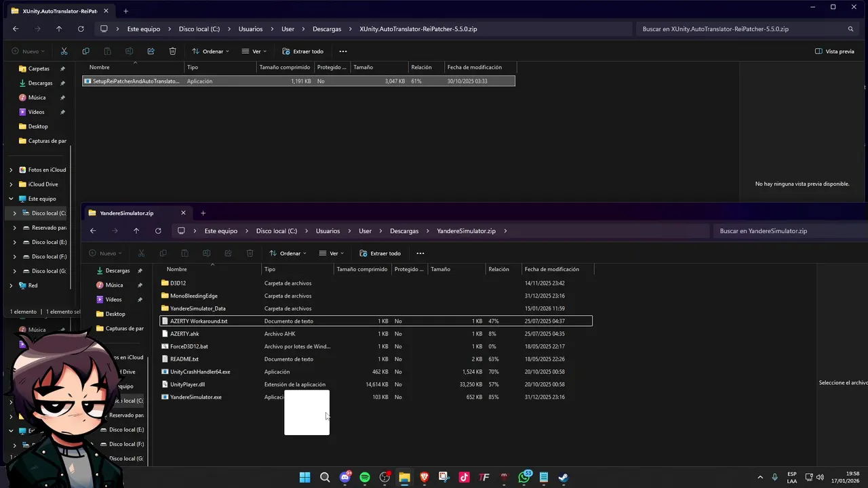Click Extraer todo in YandereSimulator window
Viewport: 868px width, 488px height.
tap(380, 253)
